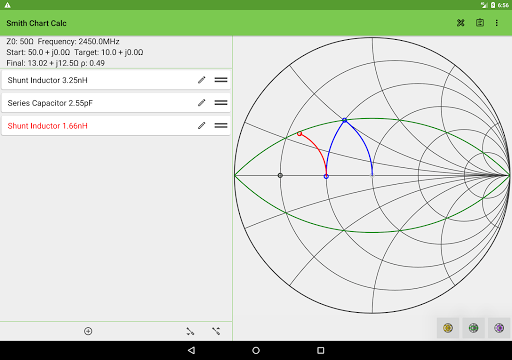Tap the circled plus add-component icon

88,331
